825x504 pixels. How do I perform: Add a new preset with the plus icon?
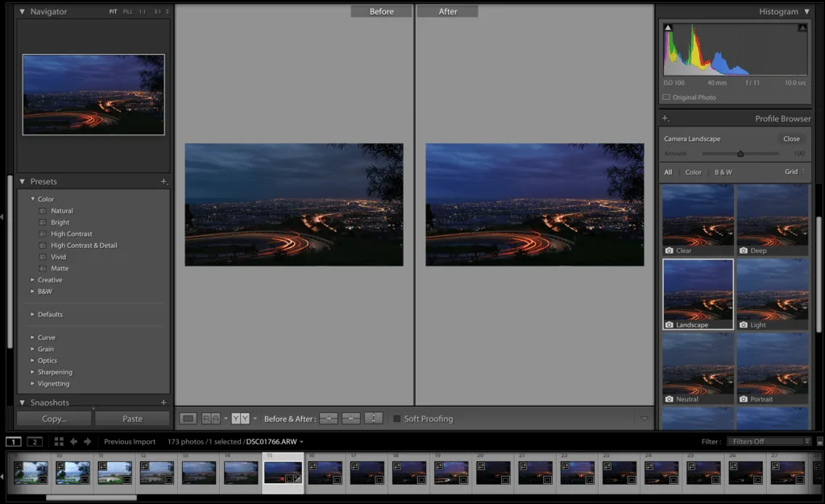[x=164, y=182]
